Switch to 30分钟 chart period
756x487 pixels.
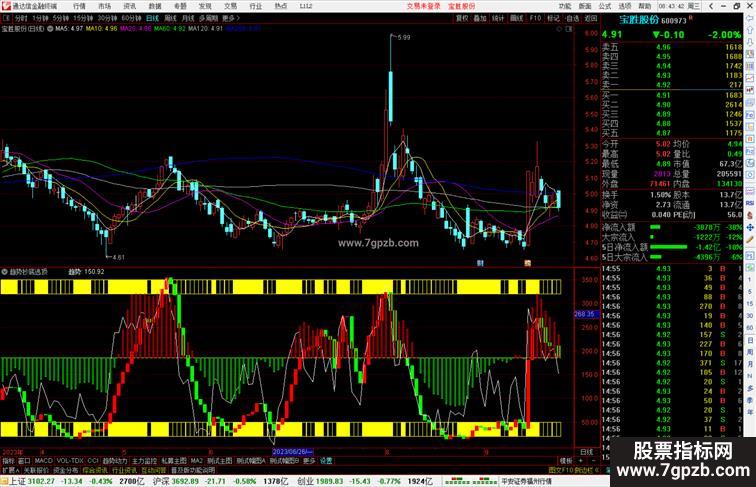[x=107, y=18]
